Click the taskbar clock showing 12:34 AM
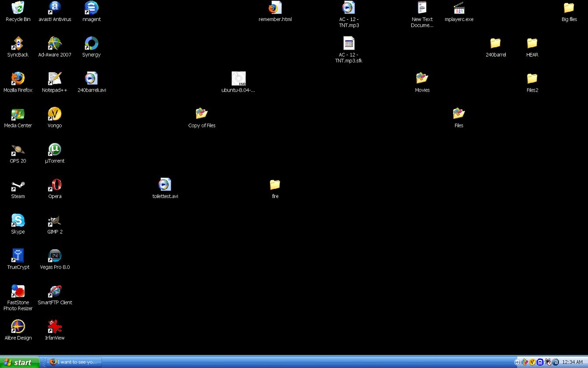This screenshot has width=588, height=368. [572, 362]
